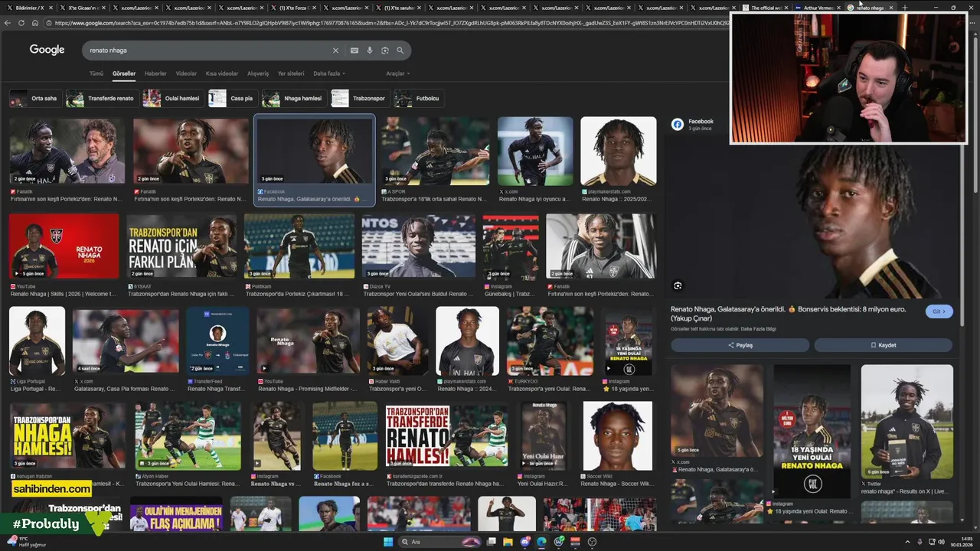Open the red YouTube 'Renato Nhaga 2026' thumbnail
980x551 pixels.
64,246
